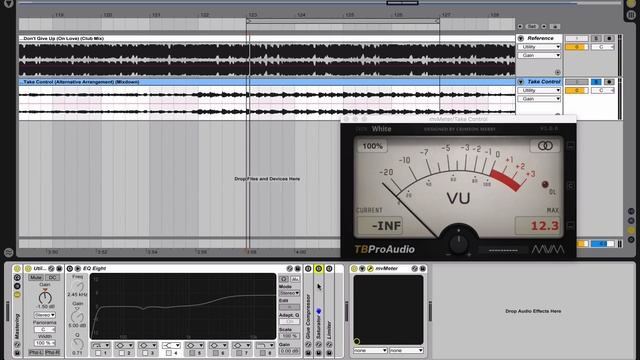Screen dimensions: 640x360
Task: Click the mvMeter save preset icon
Action: coord(422,269)
